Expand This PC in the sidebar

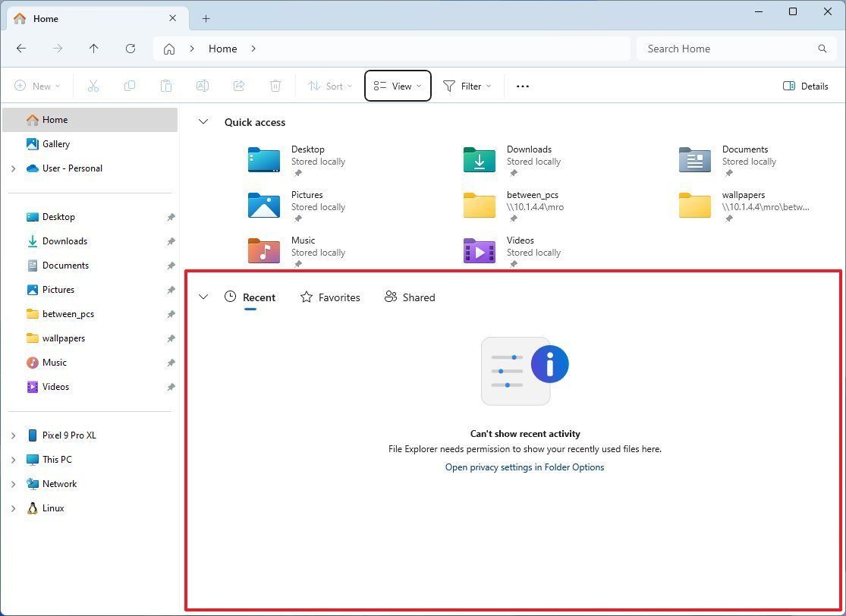click(13, 459)
